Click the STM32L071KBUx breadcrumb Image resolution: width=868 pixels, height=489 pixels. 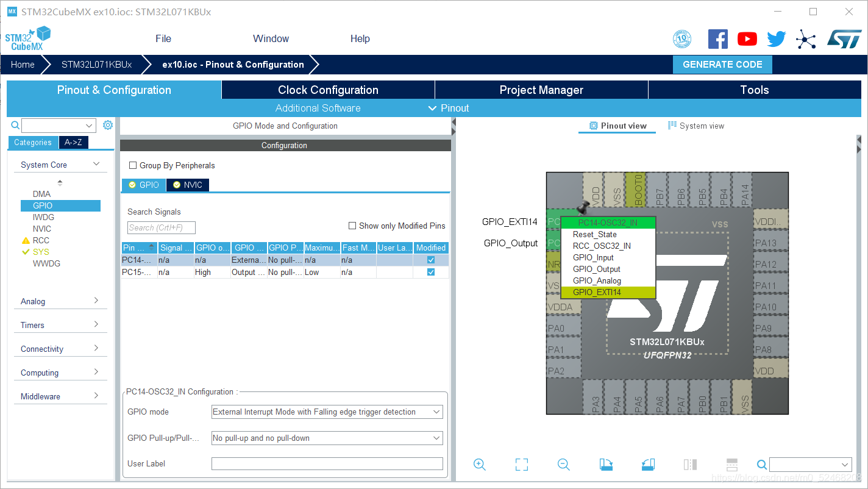97,65
